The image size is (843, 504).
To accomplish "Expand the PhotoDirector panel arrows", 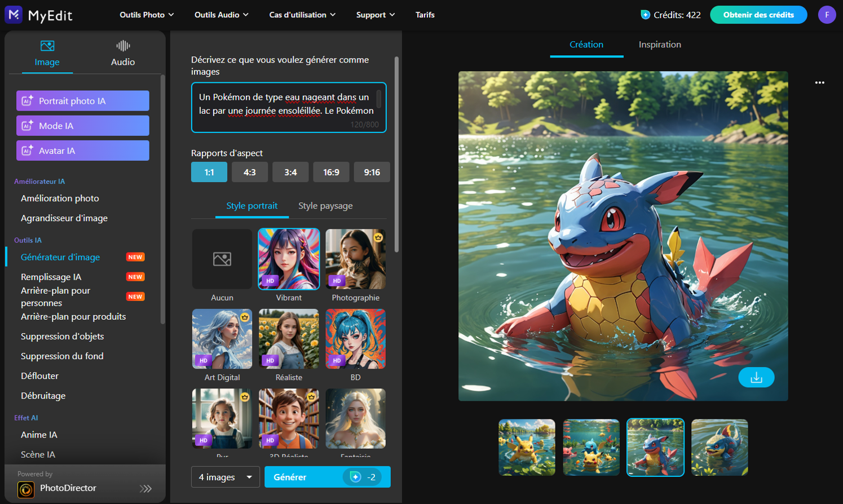I will click(146, 489).
